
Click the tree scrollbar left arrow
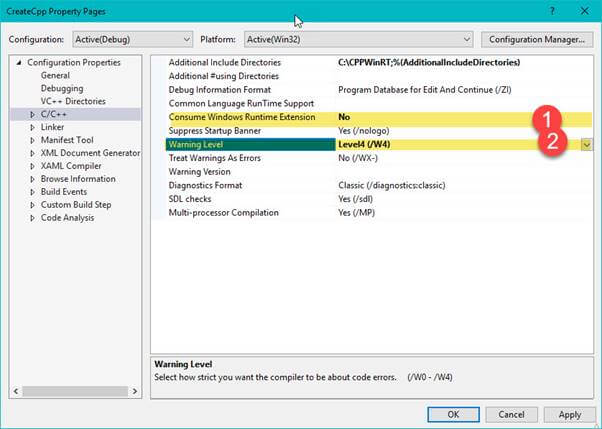tap(16, 391)
